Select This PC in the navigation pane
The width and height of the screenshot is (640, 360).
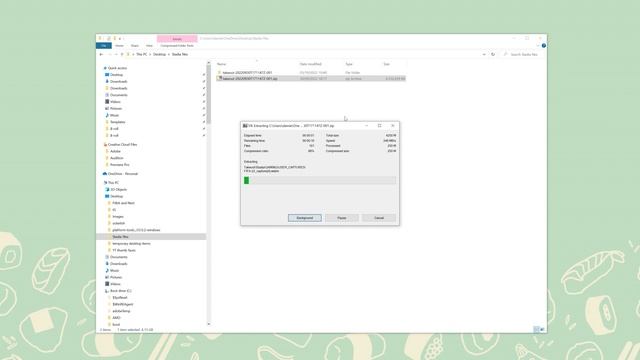point(113,182)
